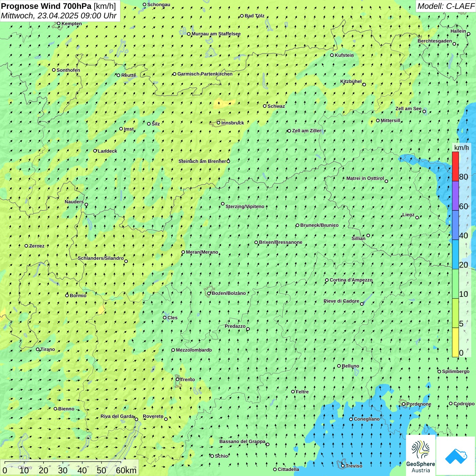Select the Meran/Merano label
Viewport: 476px width, 476px height.
pos(202,252)
